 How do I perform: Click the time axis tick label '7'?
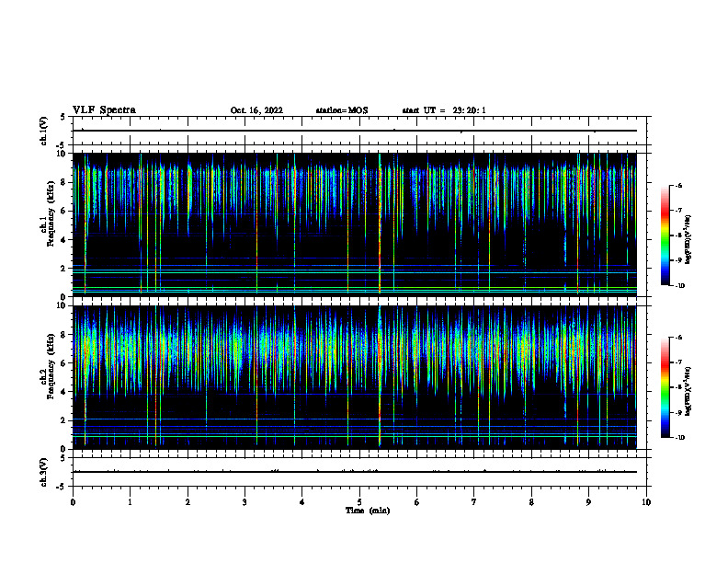pyautogui.click(x=474, y=502)
